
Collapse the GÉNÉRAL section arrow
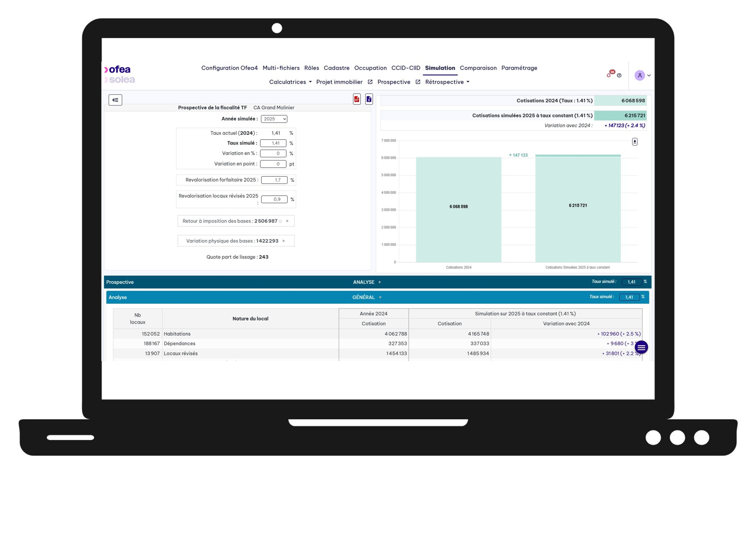click(x=380, y=298)
